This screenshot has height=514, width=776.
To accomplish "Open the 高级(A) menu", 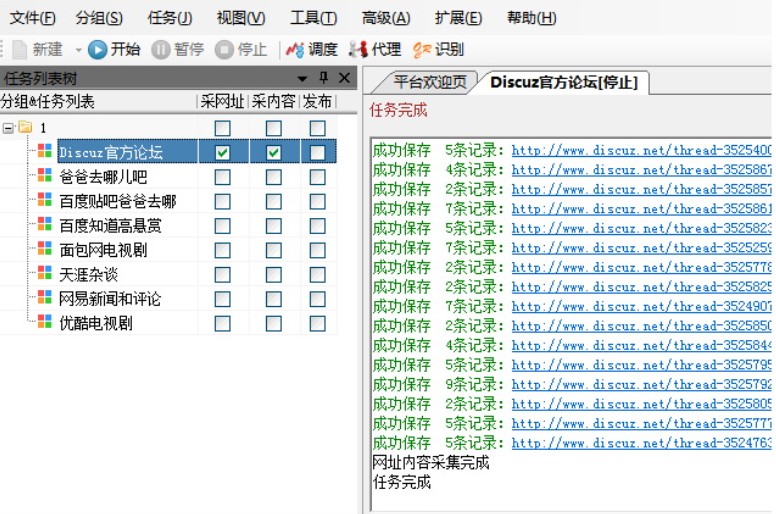I will coord(386,18).
